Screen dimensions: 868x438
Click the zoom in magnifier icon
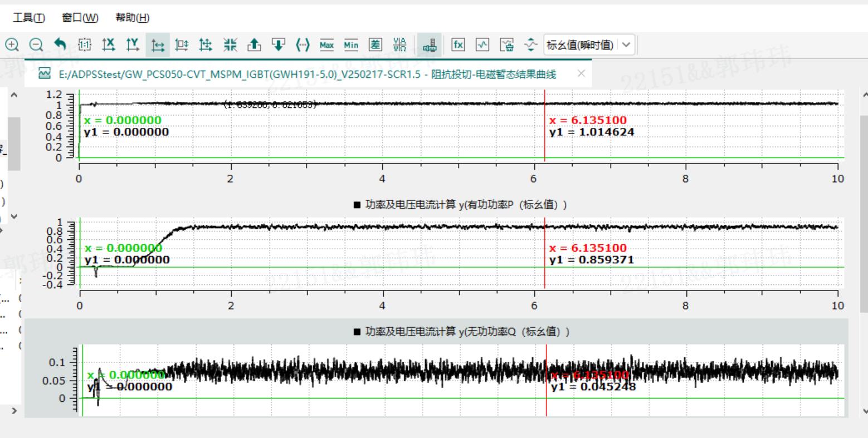(12, 45)
